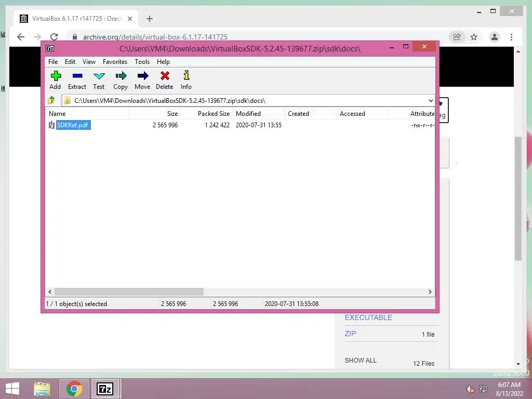Open Windows Start button
The height and width of the screenshot is (399, 532).
[x=12, y=389]
